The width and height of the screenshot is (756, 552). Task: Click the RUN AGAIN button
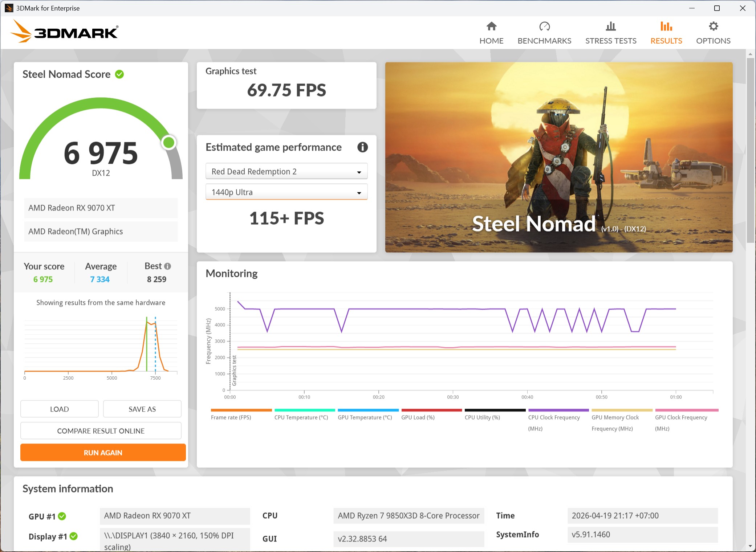point(103,453)
